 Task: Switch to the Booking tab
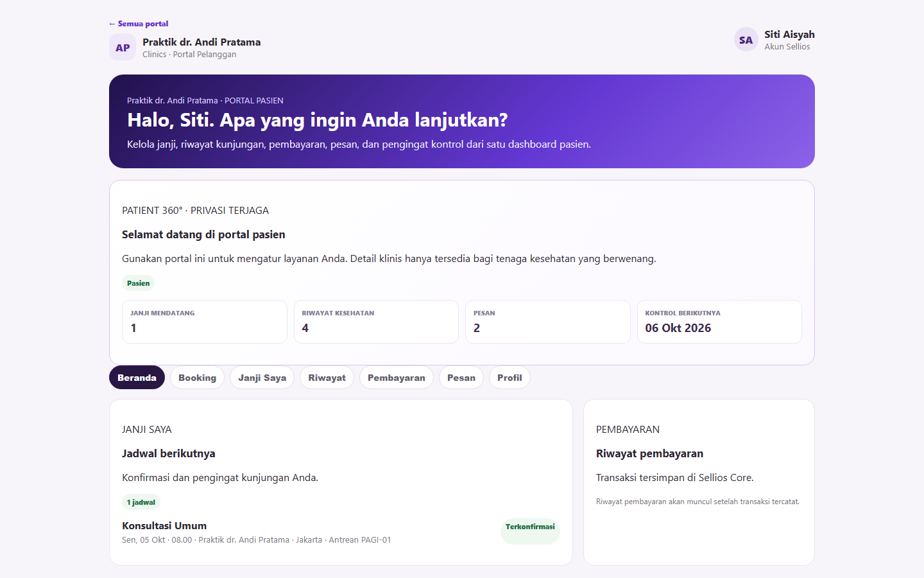point(197,378)
